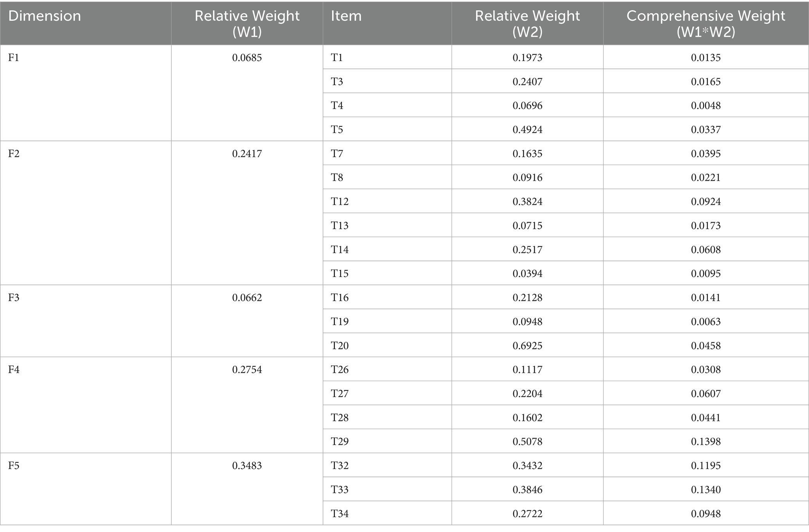Select the T34 item cell
This screenshot has width=809, height=532.
pyautogui.click(x=340, y=514)
